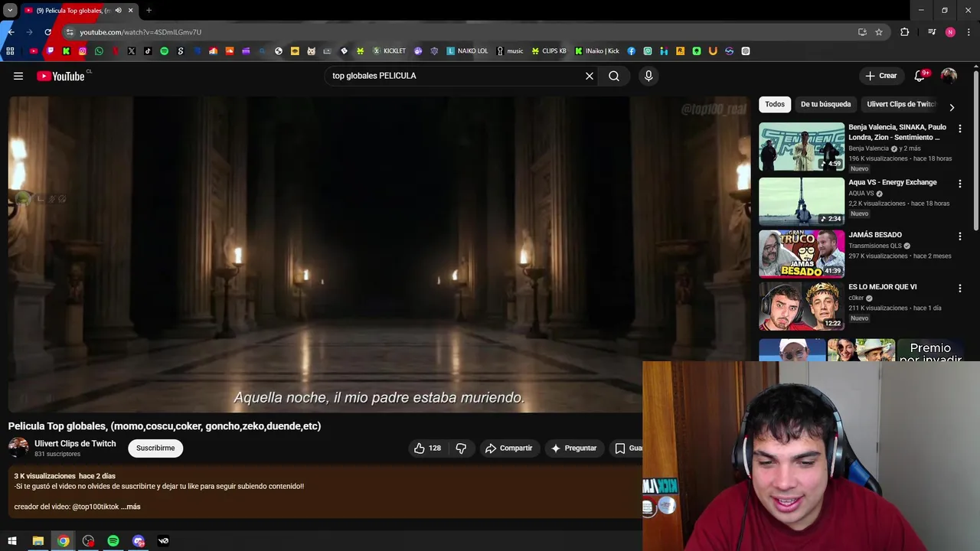Click the video player area
Image resolution: width=980 pixels, height=551 pixels.
[378, 254]
